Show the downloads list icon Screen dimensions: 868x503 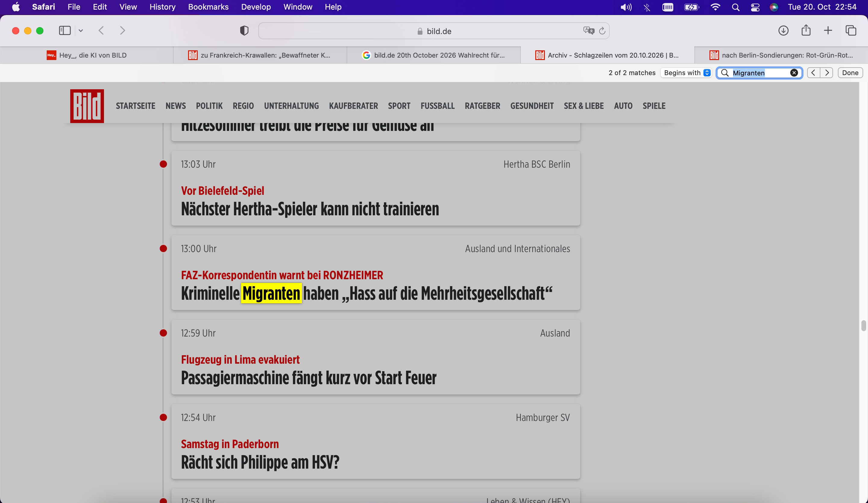783,31
